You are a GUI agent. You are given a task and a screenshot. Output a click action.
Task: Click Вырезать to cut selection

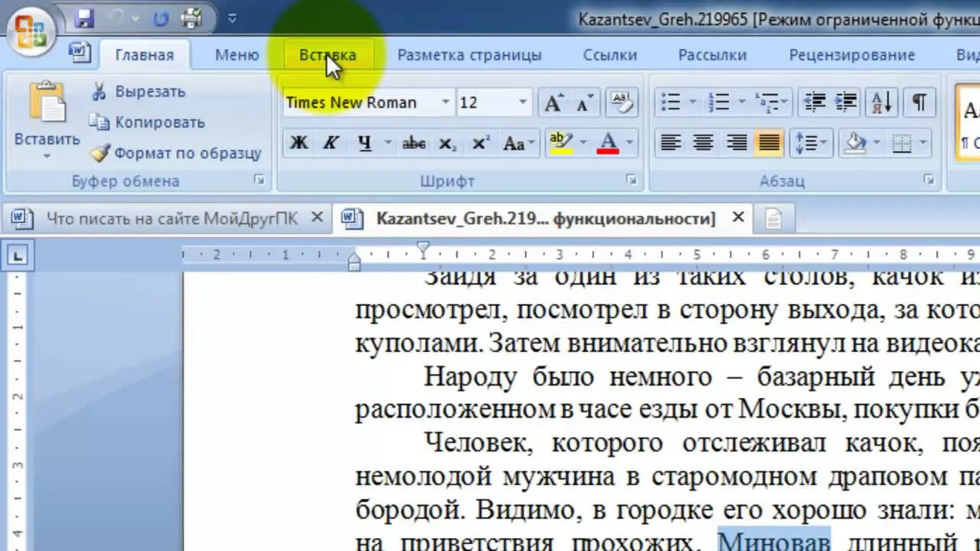pyautogui.click(x=139, y=92)
